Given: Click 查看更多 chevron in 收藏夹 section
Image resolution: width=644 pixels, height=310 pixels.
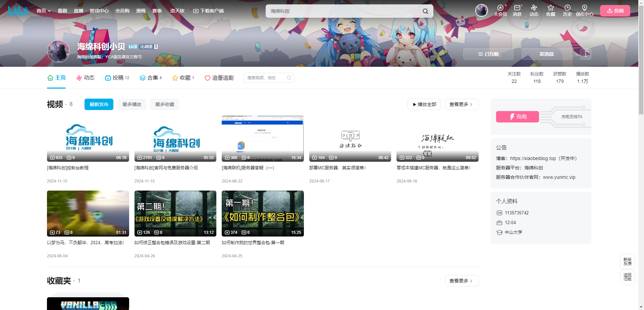Looking at the screenshot, I should pyautogui.click(x=471, y=281).
